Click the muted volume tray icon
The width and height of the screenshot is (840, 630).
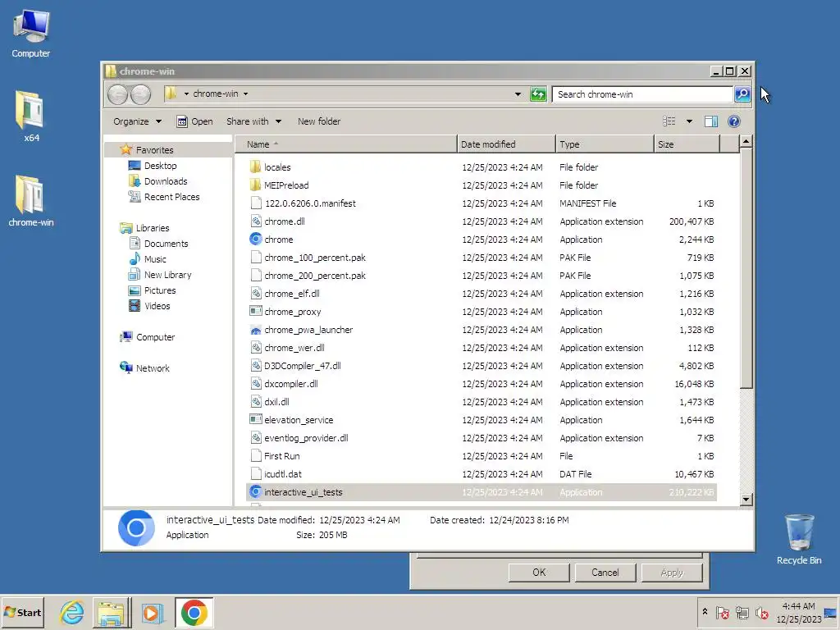pyautogui.click(x=762, y=612)
